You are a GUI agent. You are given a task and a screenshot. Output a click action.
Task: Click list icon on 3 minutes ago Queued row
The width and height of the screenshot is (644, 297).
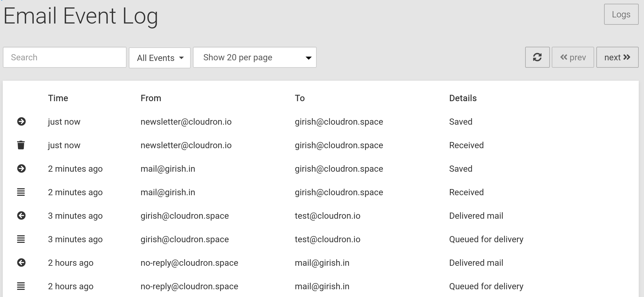[x=21, y=239]
